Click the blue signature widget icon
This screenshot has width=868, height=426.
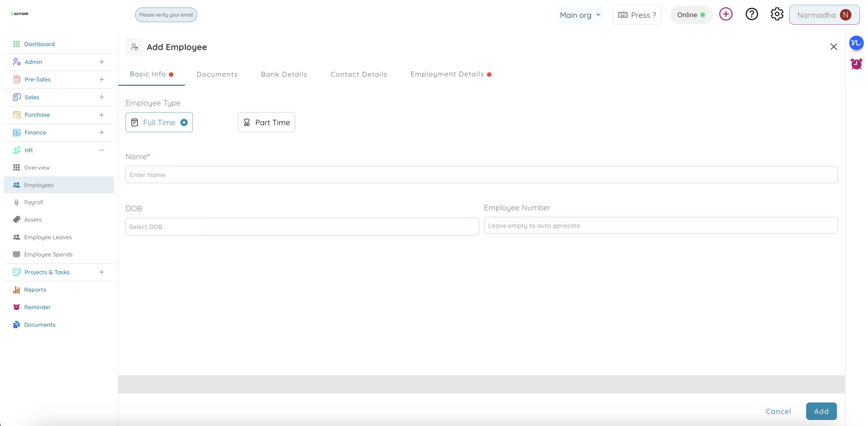[x=856, y=43]
